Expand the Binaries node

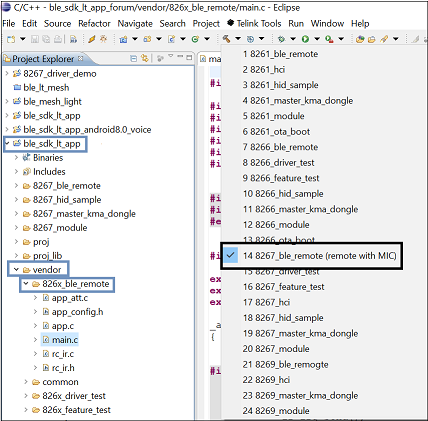coord(16,158)
